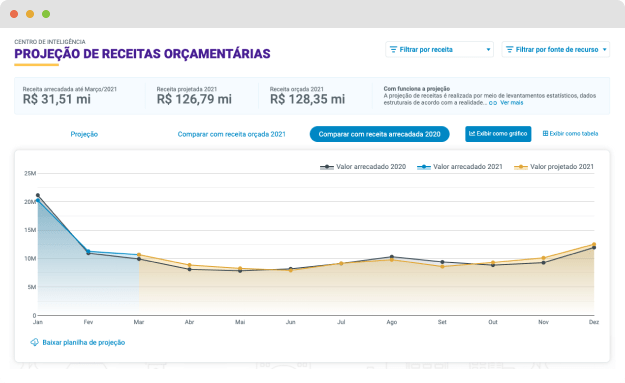This screenshot has height=383, width=625.
Task: Click glasses icon beside Ver mais
Action: tap(493, 103)
